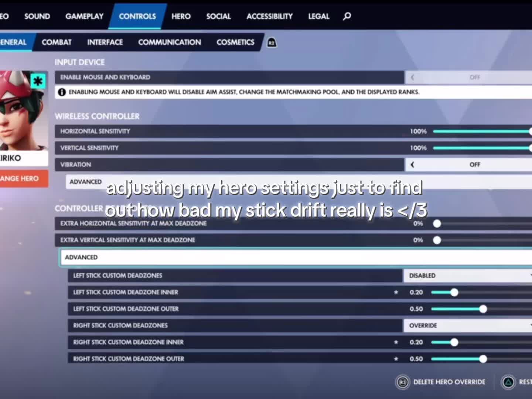Click Delete Hero Override label
532x399 pixels.
click(x=449, y=382)
